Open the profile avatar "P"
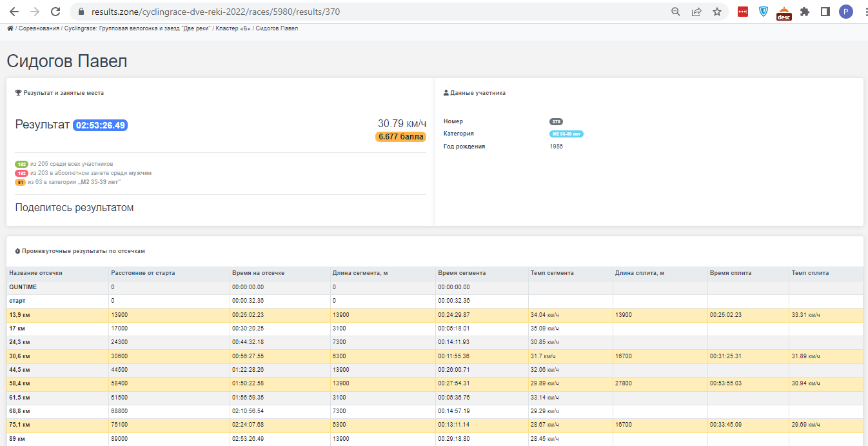This screenshot has width=868, height=446. pyautogui.click(x=845, y=12)
